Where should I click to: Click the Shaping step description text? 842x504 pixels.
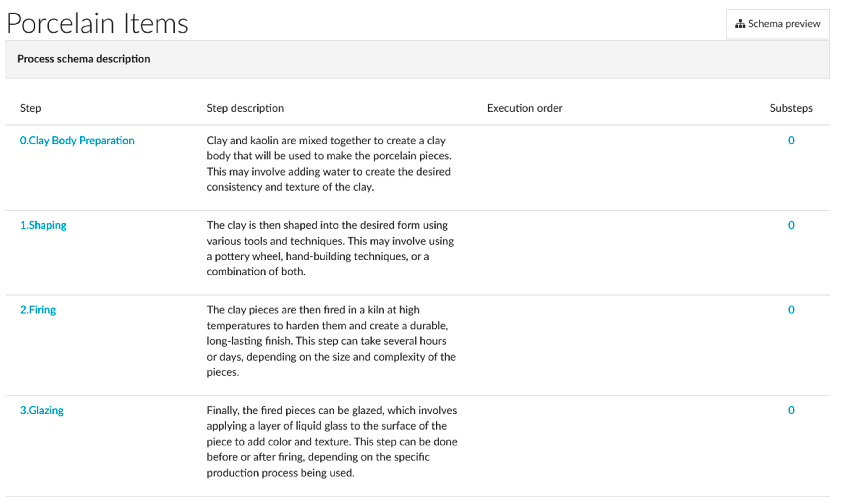pyautogui.click(x=330, y=248)
